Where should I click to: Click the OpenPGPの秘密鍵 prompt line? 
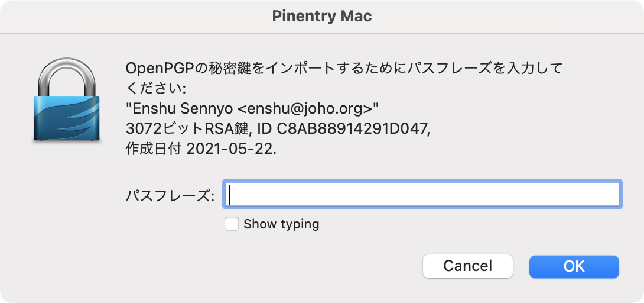[x=344, y=68]
